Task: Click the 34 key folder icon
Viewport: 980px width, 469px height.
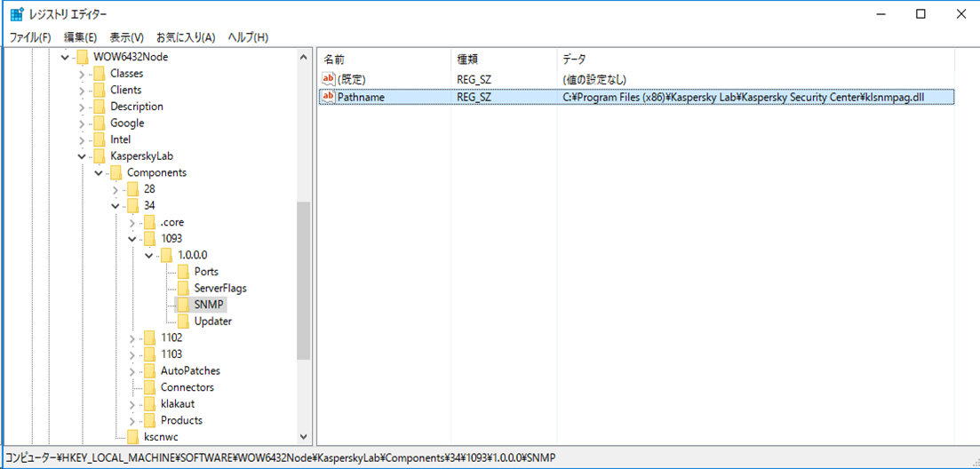Action: click(132, 205)
